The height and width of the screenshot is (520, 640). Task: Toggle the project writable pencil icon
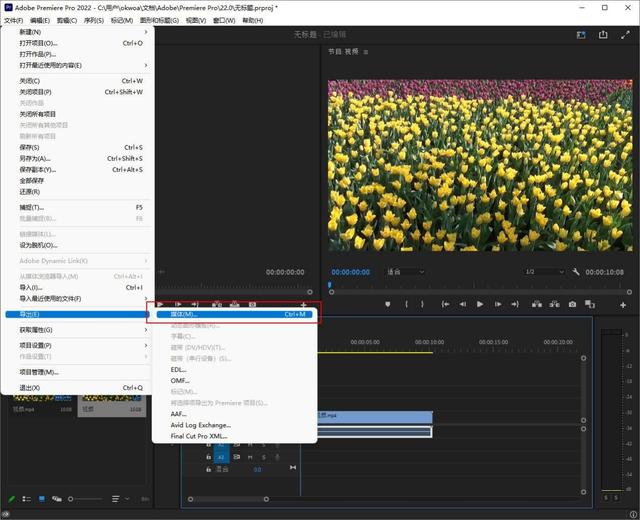pyautogui.click(x=12, y=498)
